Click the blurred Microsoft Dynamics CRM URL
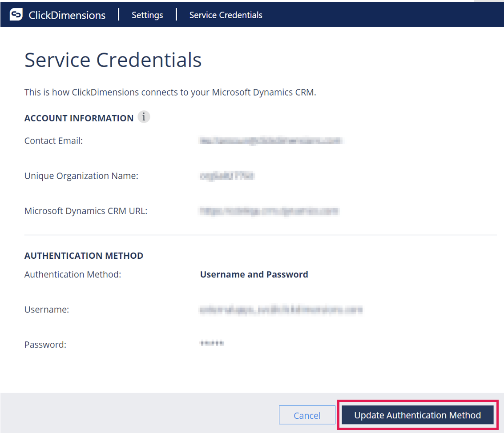The width and height of the screenshot is (504, 433). (269, 211)
